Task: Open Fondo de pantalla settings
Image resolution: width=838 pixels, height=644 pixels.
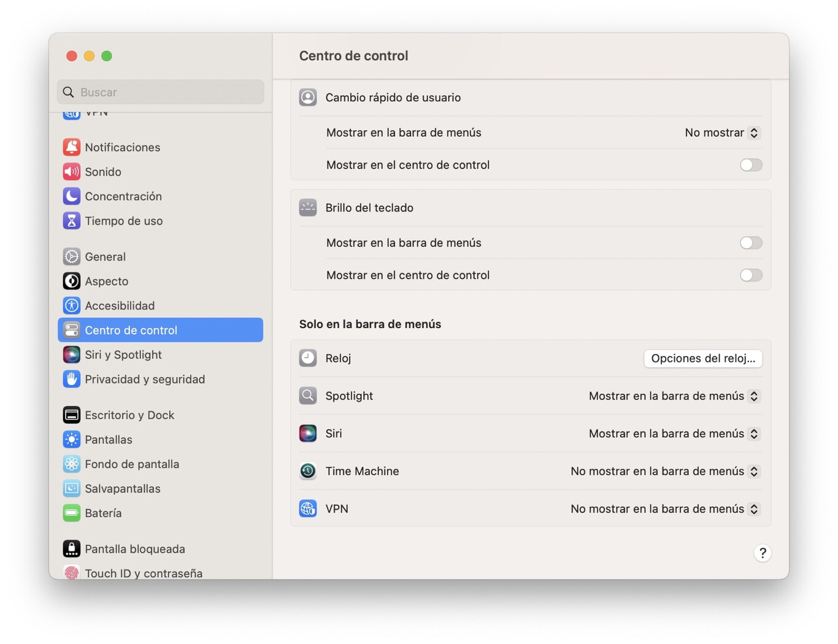Action: (x=132, y=464)
